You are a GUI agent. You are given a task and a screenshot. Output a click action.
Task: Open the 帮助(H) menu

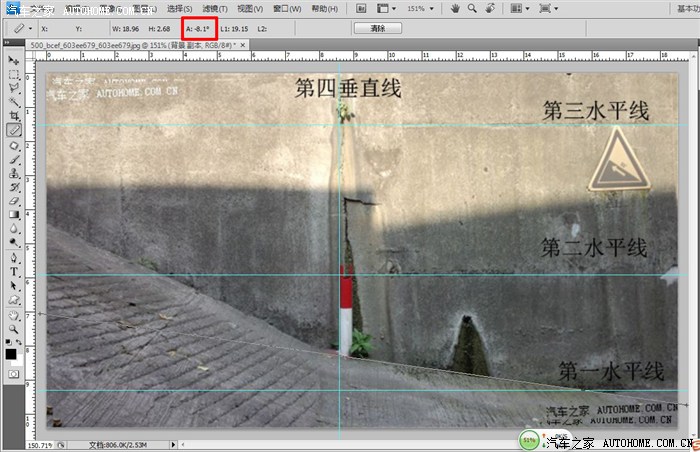[x=325, y=8]
